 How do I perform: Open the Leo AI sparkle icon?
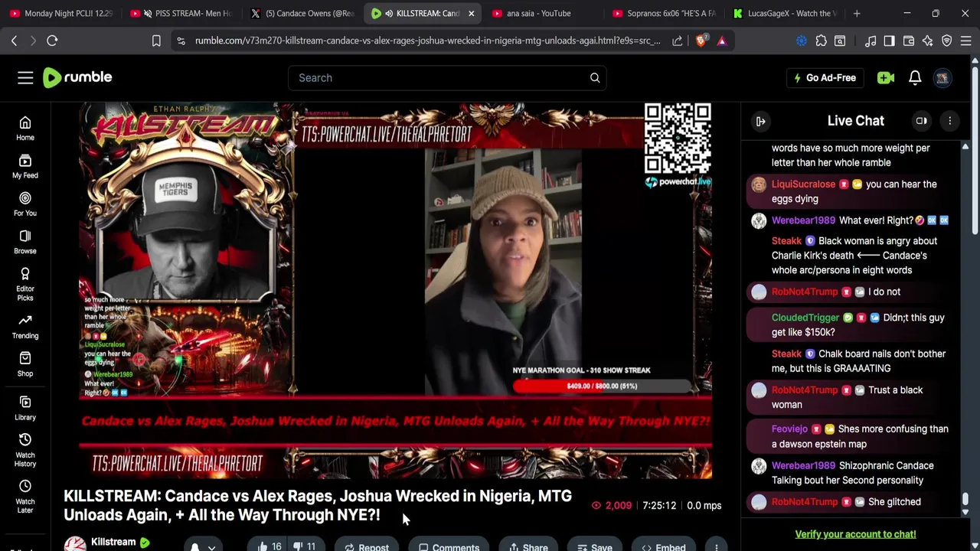click(927, 41)
